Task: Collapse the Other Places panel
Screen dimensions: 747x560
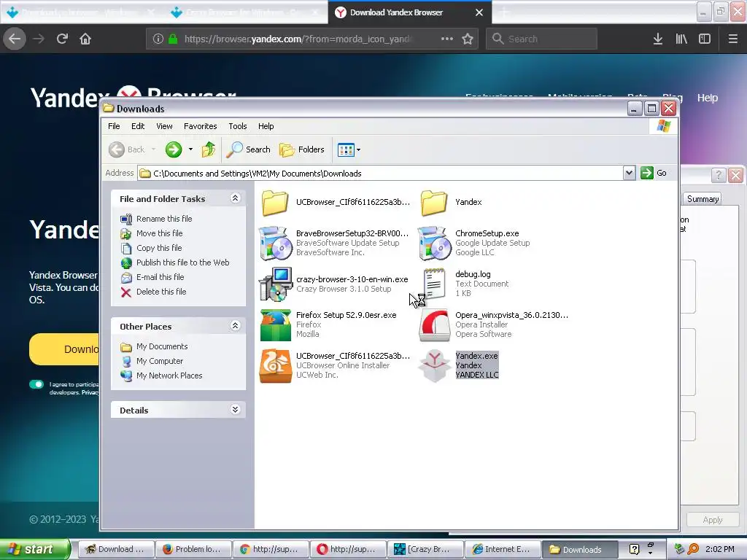Action: pos(235,326)
